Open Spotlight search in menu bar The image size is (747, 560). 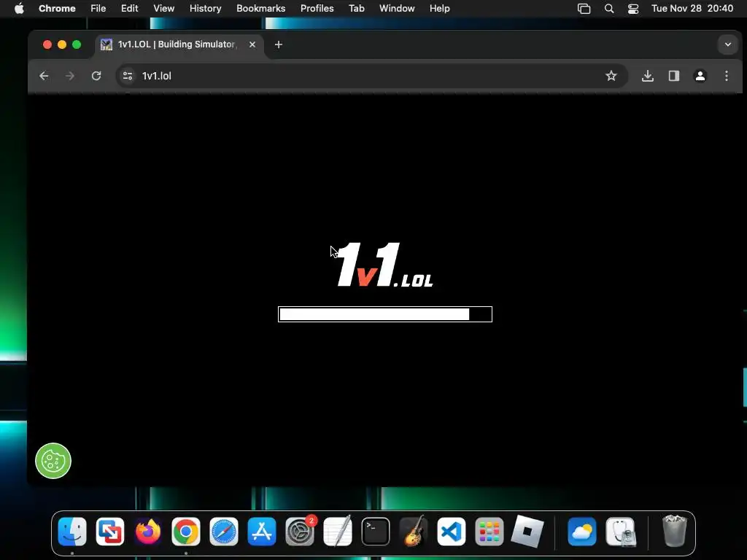609,8
